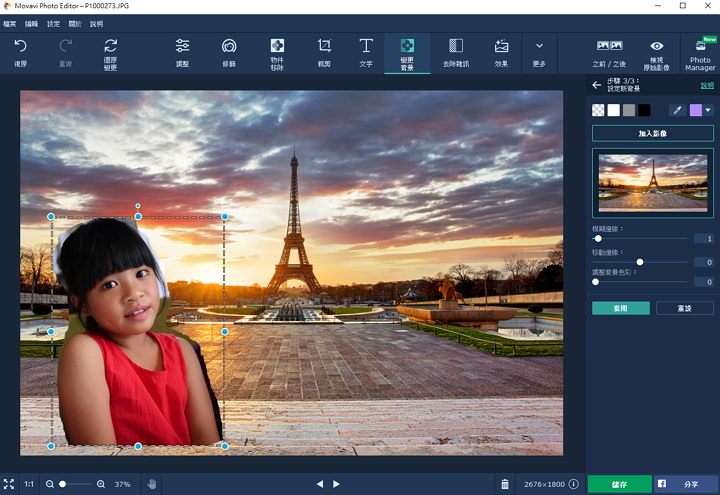
Task: Click the Facebook 分享 (Share) button
Action: (x=686, y=484)
